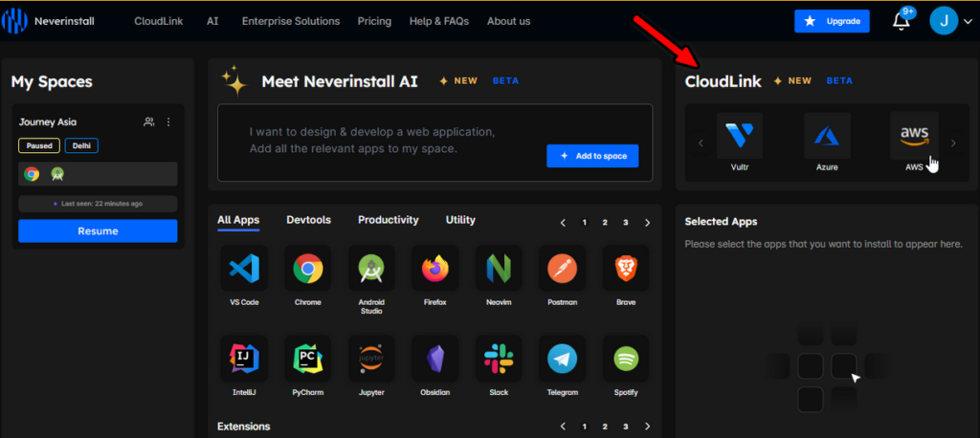Screen dimensions: 980x438
Task: Select the Firefox app icon
Action: click(x=435, y=269)
